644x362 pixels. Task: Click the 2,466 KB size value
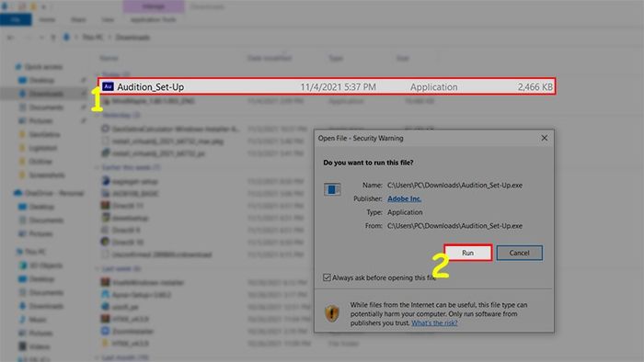coord(535,87)
